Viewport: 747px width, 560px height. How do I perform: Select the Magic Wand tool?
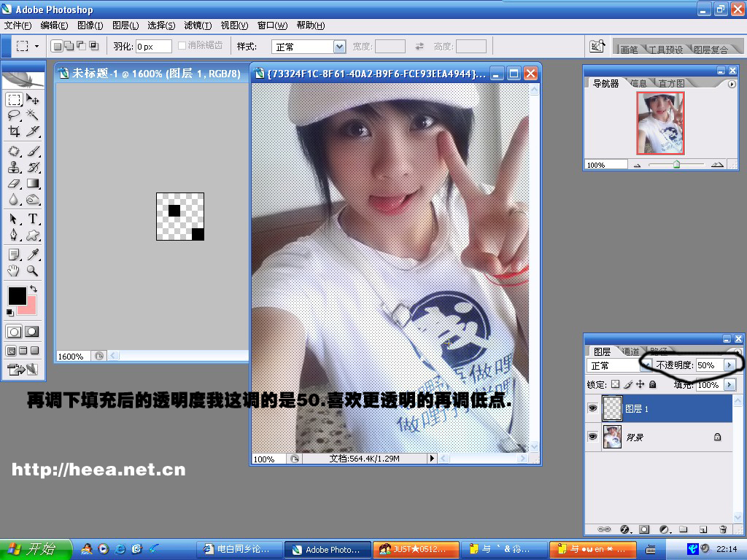33,115
